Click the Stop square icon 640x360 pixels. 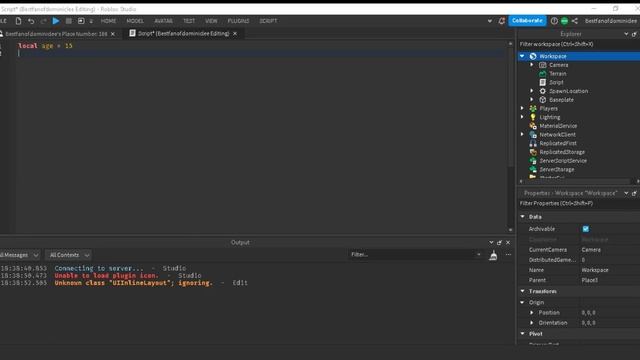click(x=69, y=21)
